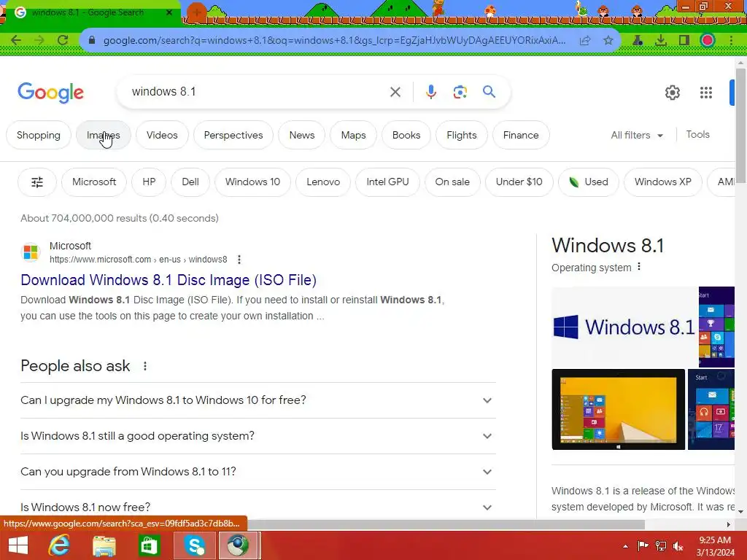Switch to the News results tab
The width and height of the screenshot is (747, 560).
(x=301, y=135)
